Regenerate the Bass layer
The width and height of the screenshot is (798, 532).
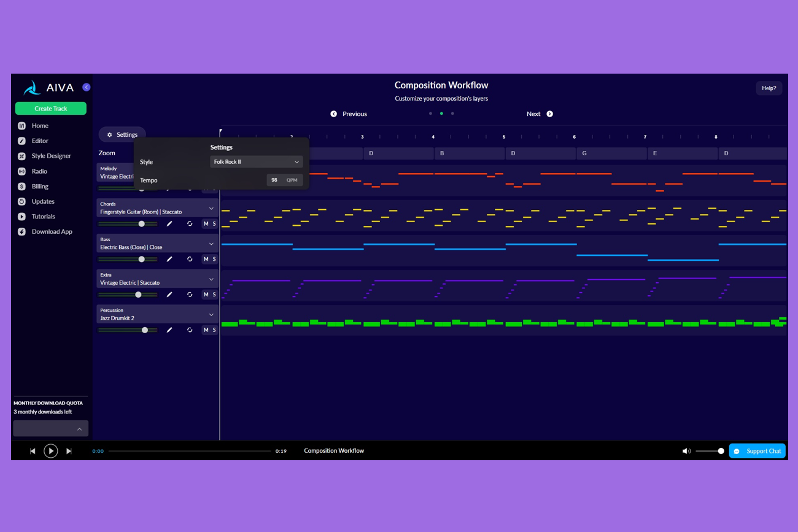[x=190, y=259]
